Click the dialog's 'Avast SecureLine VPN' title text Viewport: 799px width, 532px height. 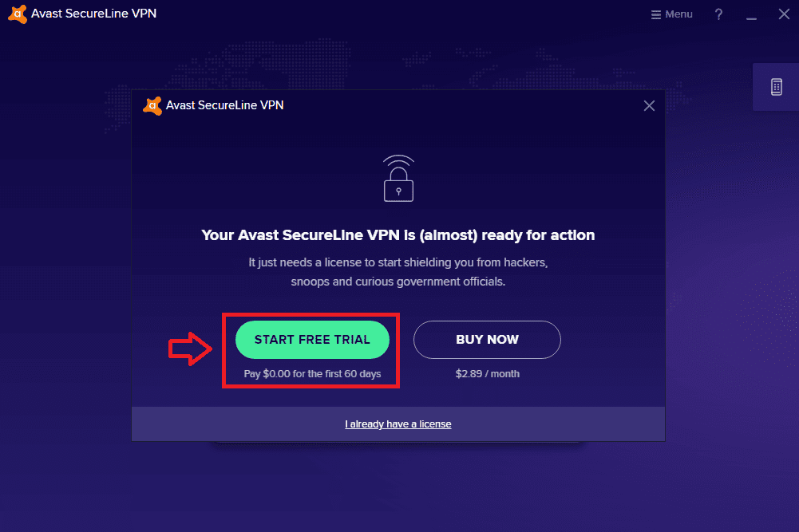(x=225, y=105)
